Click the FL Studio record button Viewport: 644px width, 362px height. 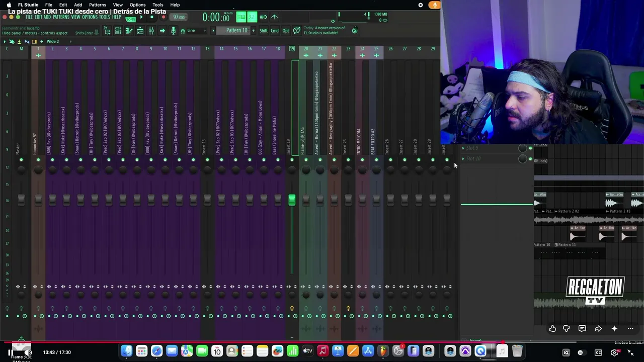(163, 17)
